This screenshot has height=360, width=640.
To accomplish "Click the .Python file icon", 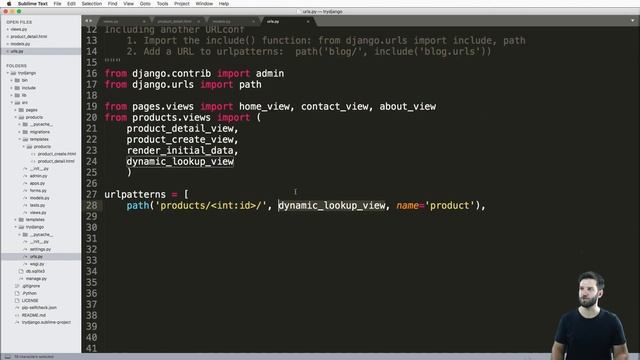I will point(17,293).
